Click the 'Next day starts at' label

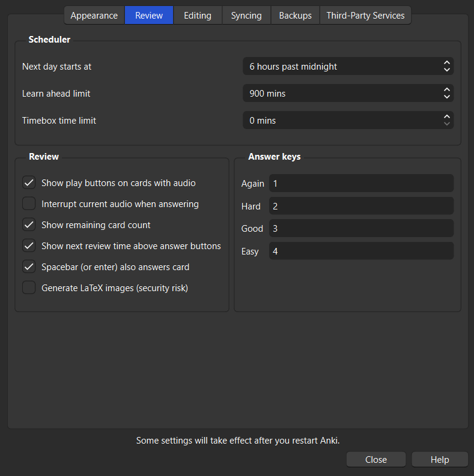coord(56,67)
